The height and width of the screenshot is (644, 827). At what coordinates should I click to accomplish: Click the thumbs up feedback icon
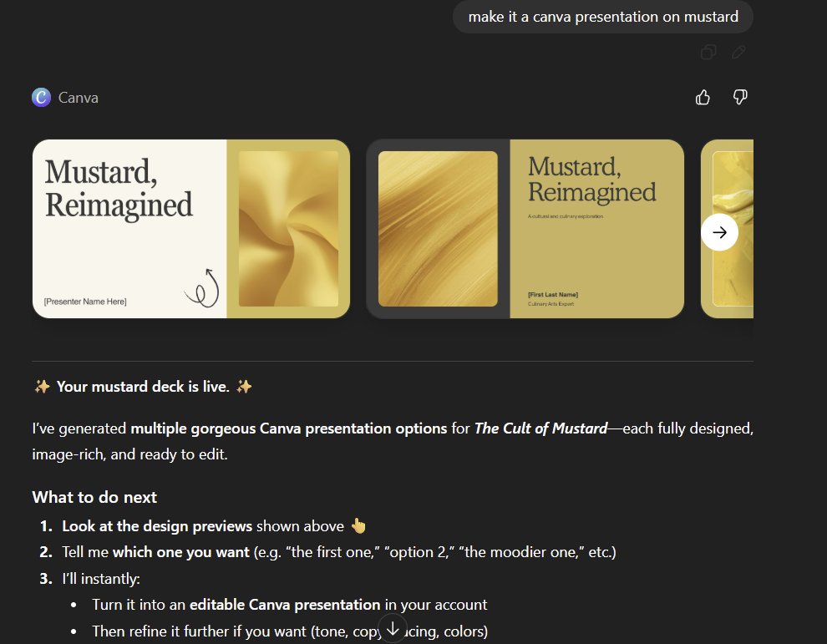(x=703, y=98)
